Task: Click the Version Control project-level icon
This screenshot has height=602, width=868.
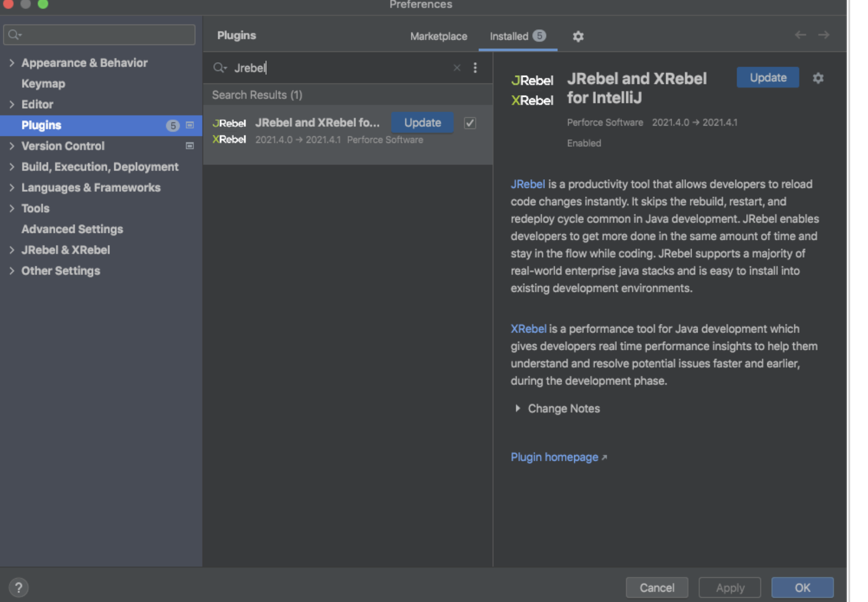Action: pos(190,146)
